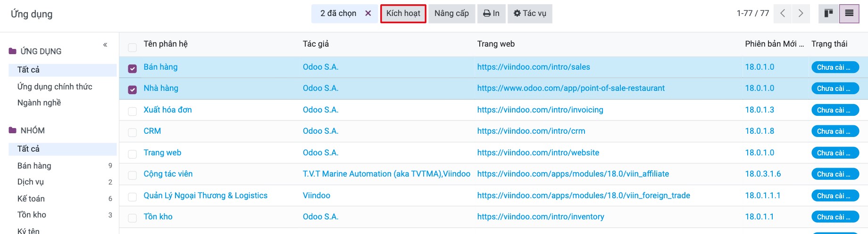Open the Cộng tác viên module
The height and width of the screenshot is (234, 868).
[168, 174]
